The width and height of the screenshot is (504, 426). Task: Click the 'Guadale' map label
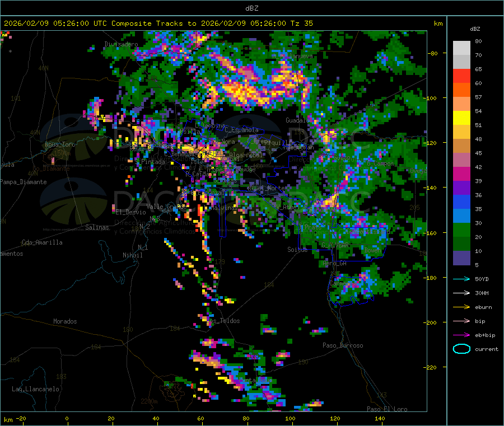297,120
